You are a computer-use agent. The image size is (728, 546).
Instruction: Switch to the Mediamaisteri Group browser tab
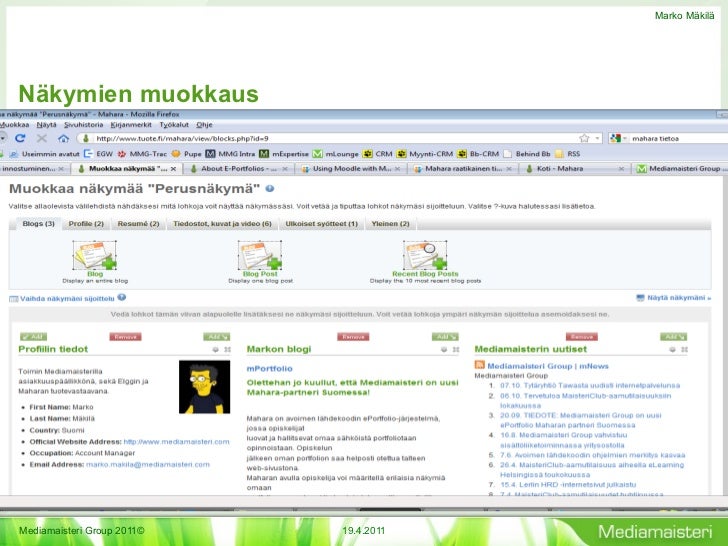pyautogui.click(x=680, y=169)
